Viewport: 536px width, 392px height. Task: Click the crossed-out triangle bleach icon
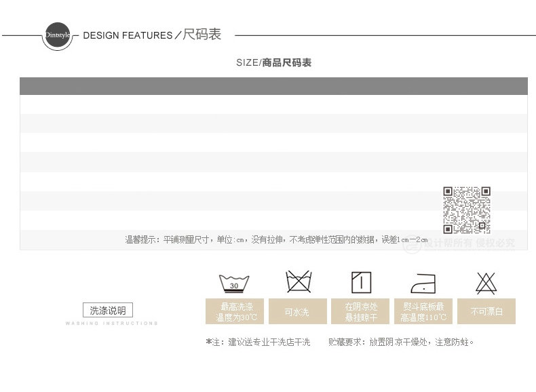485,281
